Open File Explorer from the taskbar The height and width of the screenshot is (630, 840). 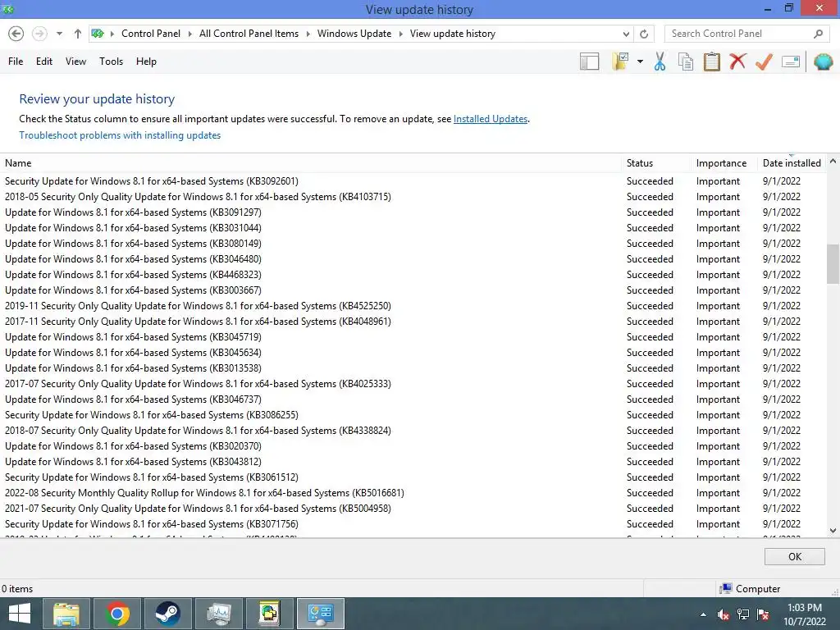(66, 614)
